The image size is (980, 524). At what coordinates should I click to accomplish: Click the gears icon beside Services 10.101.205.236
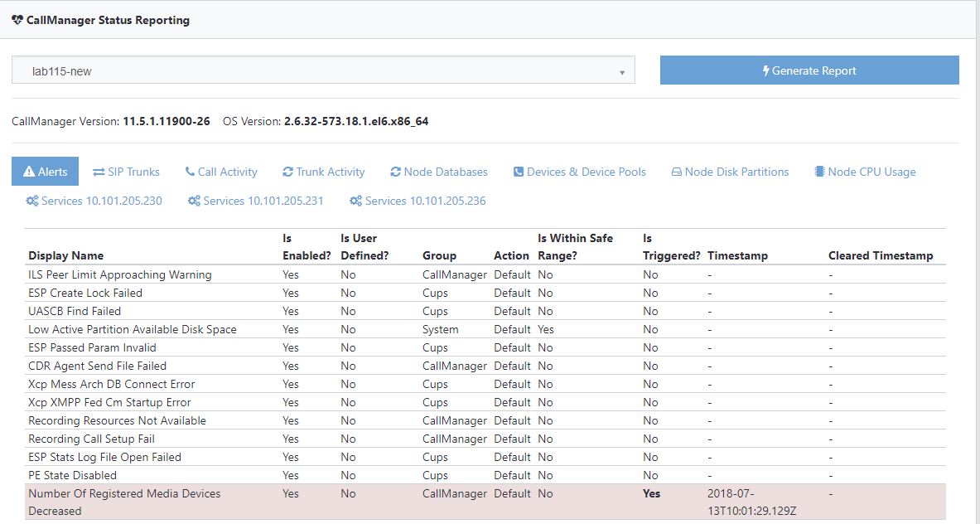click(x=355, y=201)
